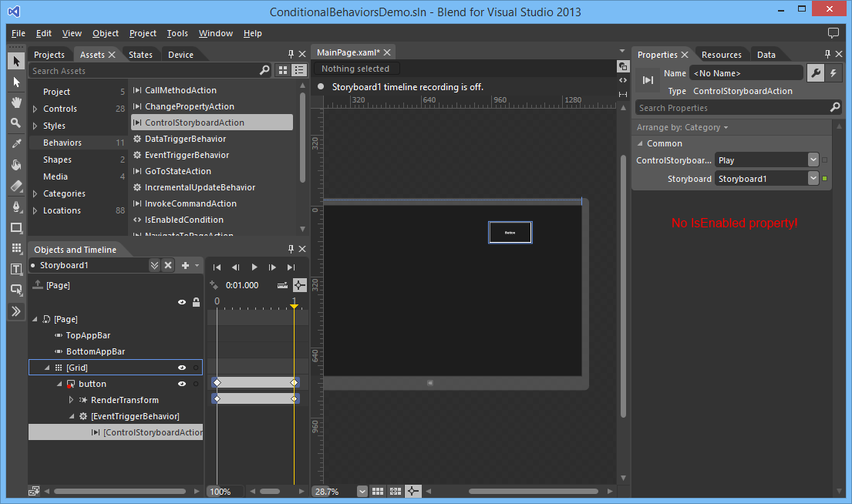The image size is (852, 504).
Task: Expand the Locations asset group
Action: tap(35, 210)
